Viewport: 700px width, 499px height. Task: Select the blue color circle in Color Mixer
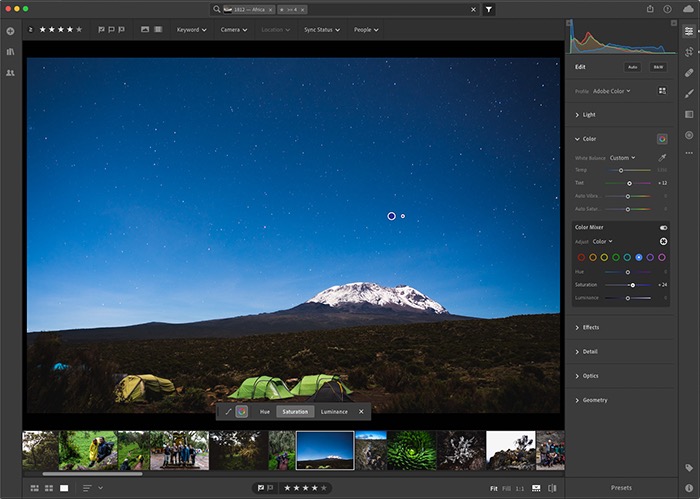(x=639, y=257)
